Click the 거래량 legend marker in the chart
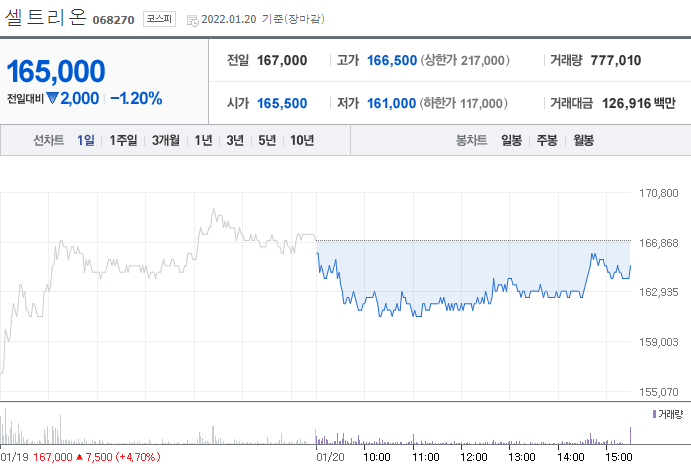The width and height of the screenshot is (691, 469). point(654,414)
